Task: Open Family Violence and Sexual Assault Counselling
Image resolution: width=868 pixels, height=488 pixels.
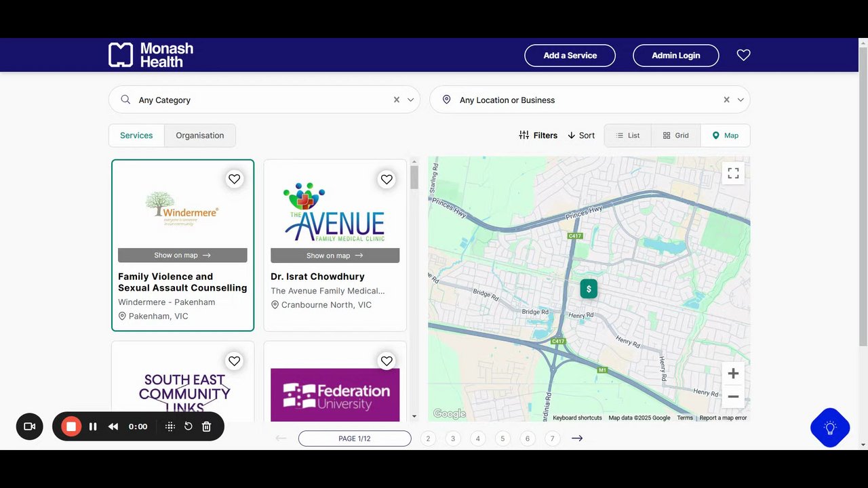Action: click(x=182, y=282)
